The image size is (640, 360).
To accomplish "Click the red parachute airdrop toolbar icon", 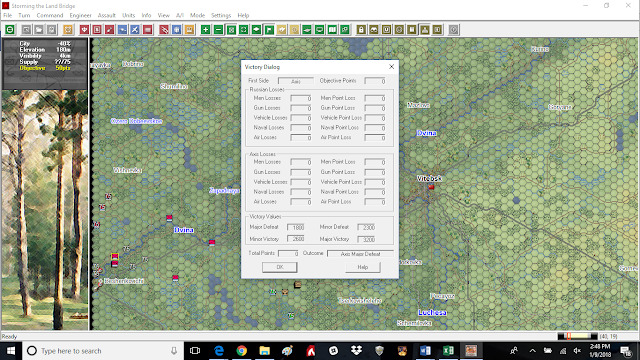I will tap(84, 30).
